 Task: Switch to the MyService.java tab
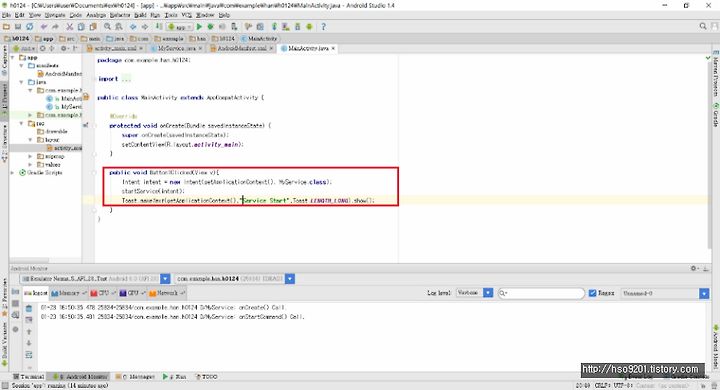coord(176,48)
